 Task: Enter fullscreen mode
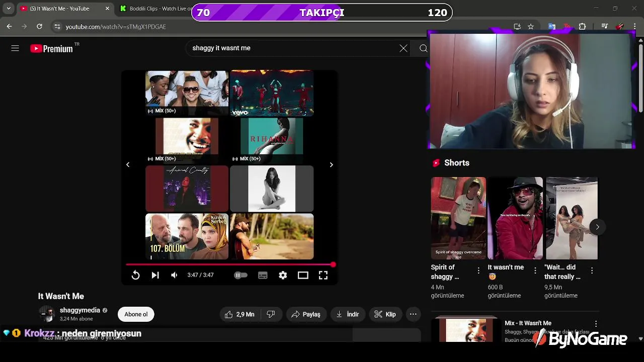pos(323,275)
